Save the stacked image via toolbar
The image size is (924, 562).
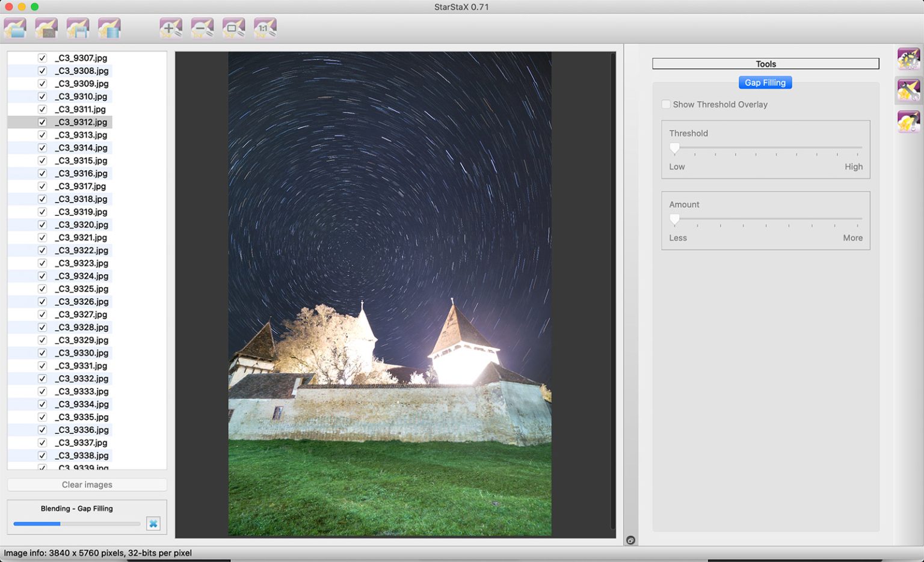click(78, 28)
